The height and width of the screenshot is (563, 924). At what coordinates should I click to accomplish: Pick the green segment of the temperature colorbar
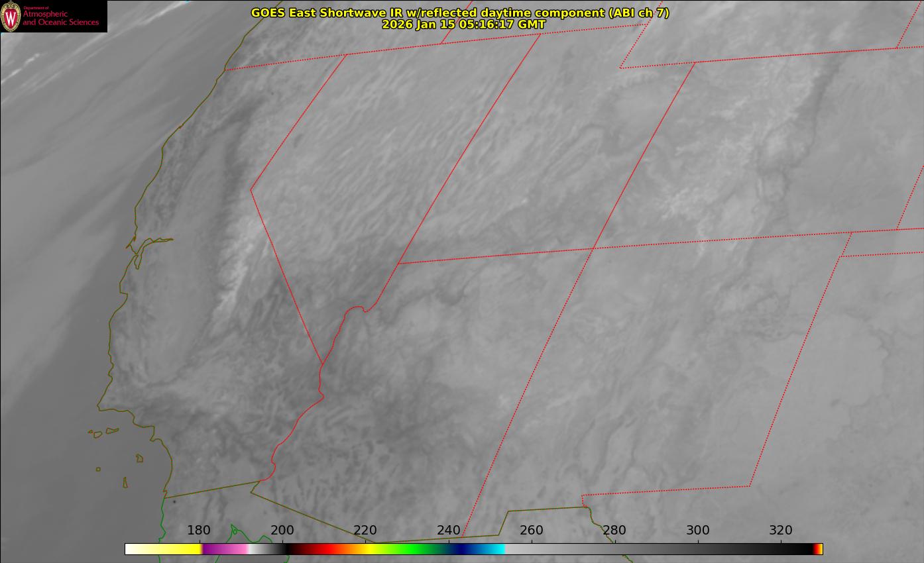[x=411, y=549]
